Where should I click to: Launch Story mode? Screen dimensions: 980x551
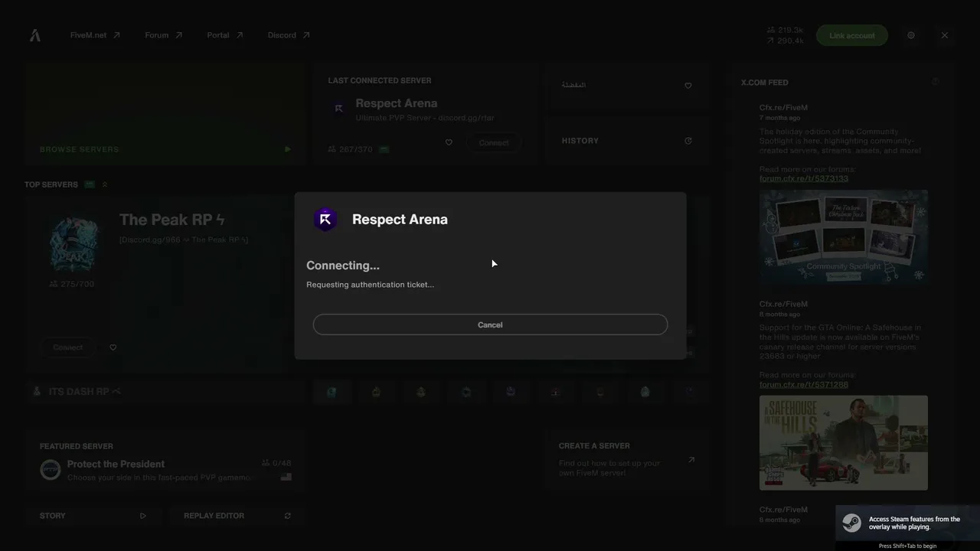click(x=93, y=516)
